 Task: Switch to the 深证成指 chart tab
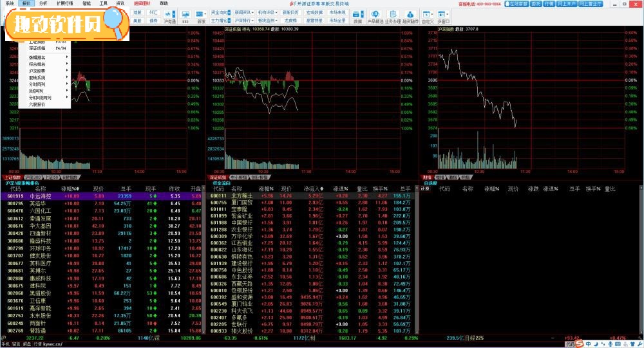coord(217,177)
